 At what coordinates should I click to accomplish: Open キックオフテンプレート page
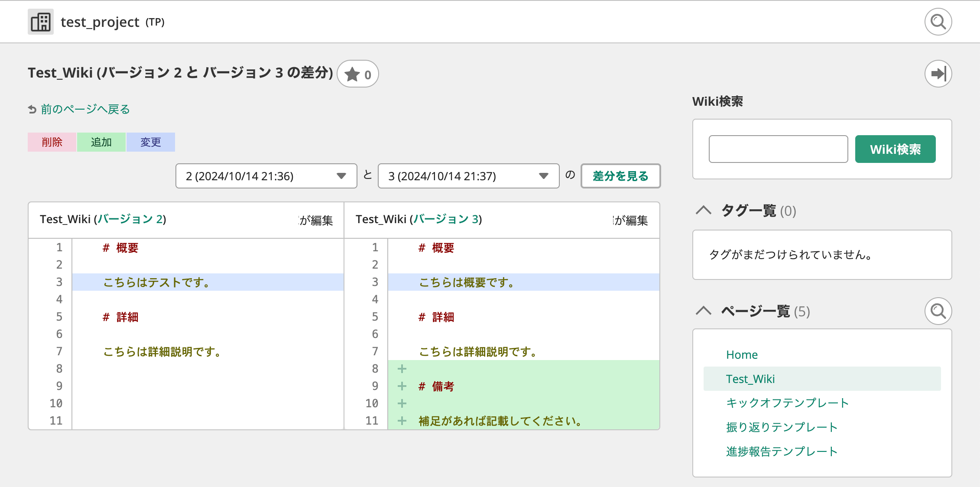tap(787, 403)
